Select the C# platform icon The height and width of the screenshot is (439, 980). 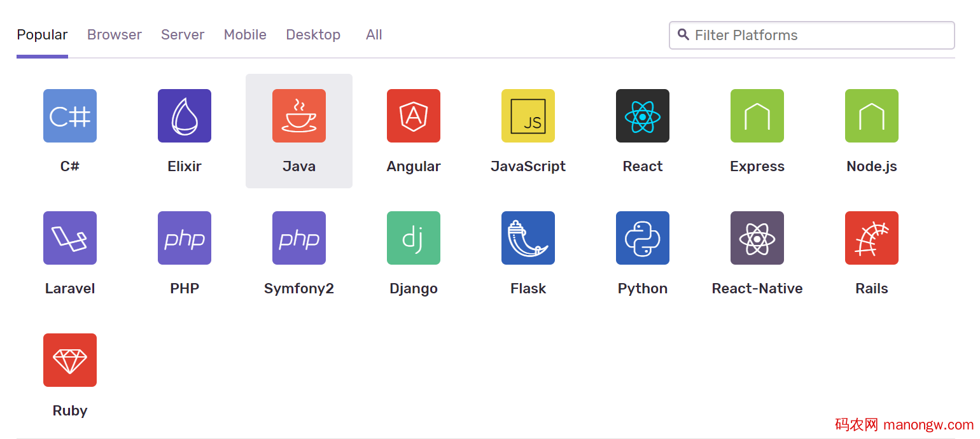tap(70, 116)
